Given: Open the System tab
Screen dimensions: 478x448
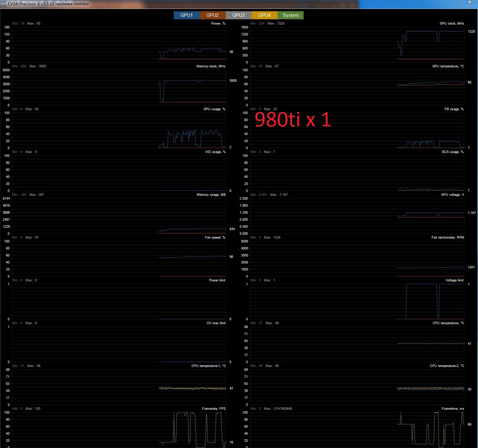Looking at the screenshot, I should click(x=291, y=15).
